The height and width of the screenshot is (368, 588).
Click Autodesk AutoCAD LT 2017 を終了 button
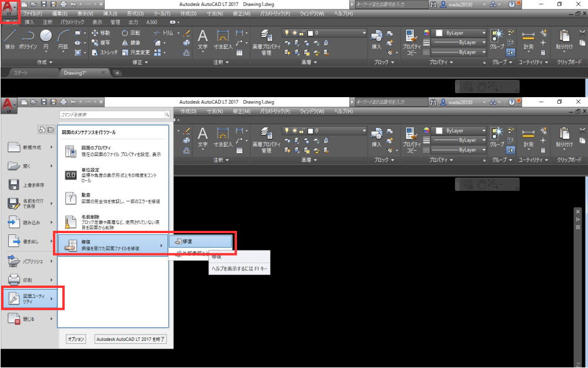pos(131,339)
